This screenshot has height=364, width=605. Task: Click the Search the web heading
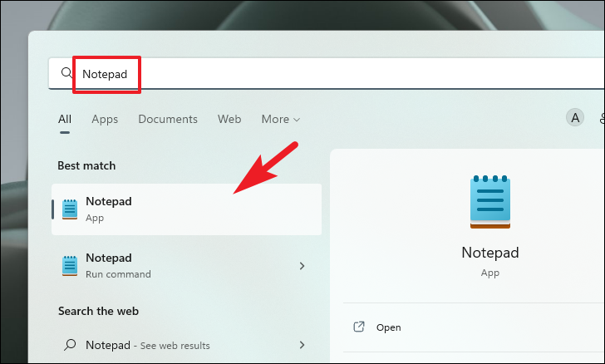point(98,311)
